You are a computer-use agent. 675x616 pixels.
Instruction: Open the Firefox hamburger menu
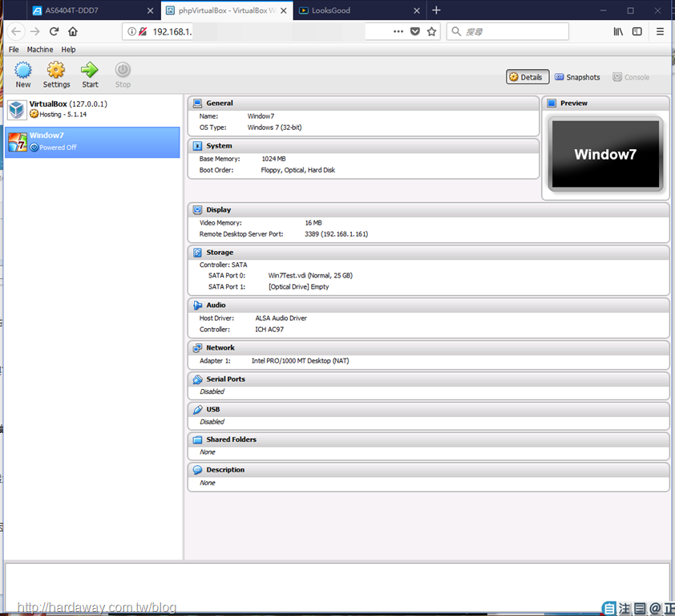(660, 31)
